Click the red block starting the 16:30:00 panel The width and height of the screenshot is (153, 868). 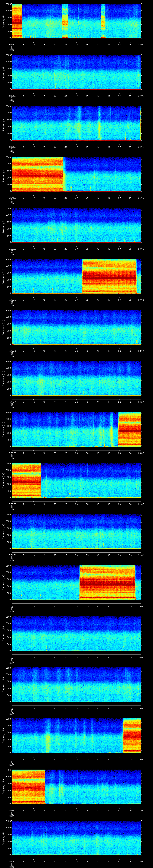tap(26, 480)
